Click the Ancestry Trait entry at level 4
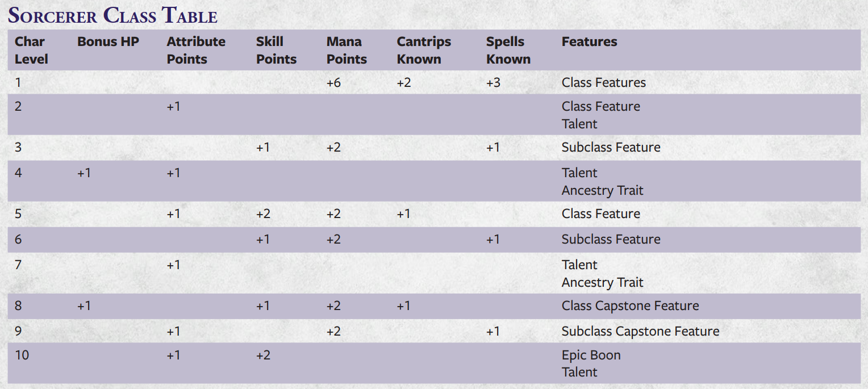The height and width of the screenshot is (389, 868). 603,190
